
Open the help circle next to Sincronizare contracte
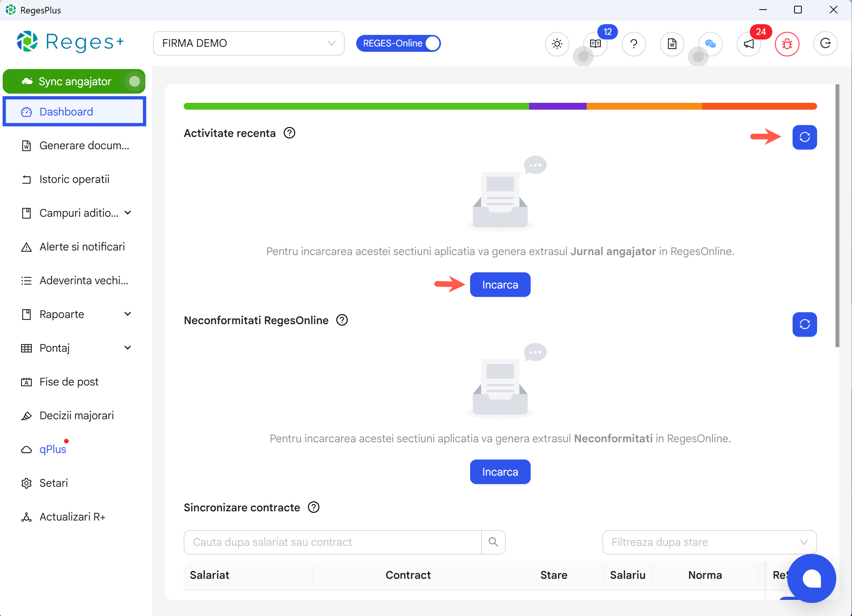(313, 507)
